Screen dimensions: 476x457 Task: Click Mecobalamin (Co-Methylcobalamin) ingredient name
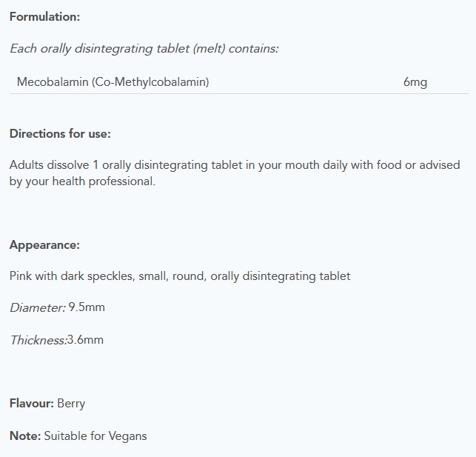click(x=113, y=82)
